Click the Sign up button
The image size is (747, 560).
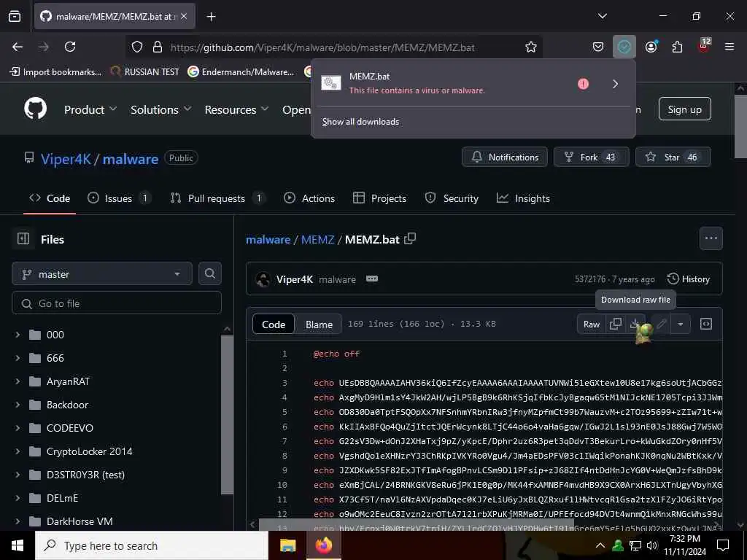[684, 109]
